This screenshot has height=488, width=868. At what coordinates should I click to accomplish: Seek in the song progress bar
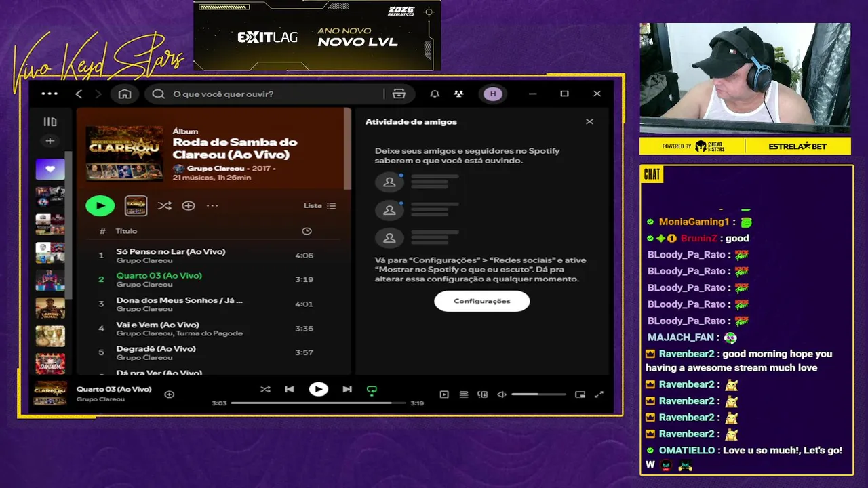pyautogui.click(x=318, y=403)
